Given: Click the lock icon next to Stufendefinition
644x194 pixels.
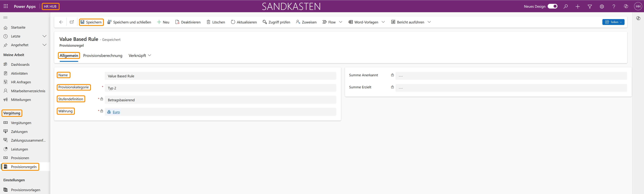Looking at the screenshot, I should click(102, 99).
